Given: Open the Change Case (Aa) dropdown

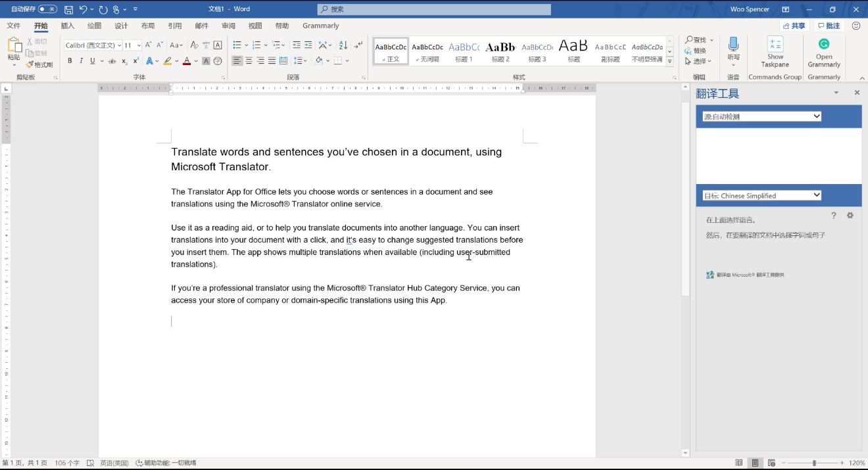Looking at the screenshot, I should pos(176,45).
